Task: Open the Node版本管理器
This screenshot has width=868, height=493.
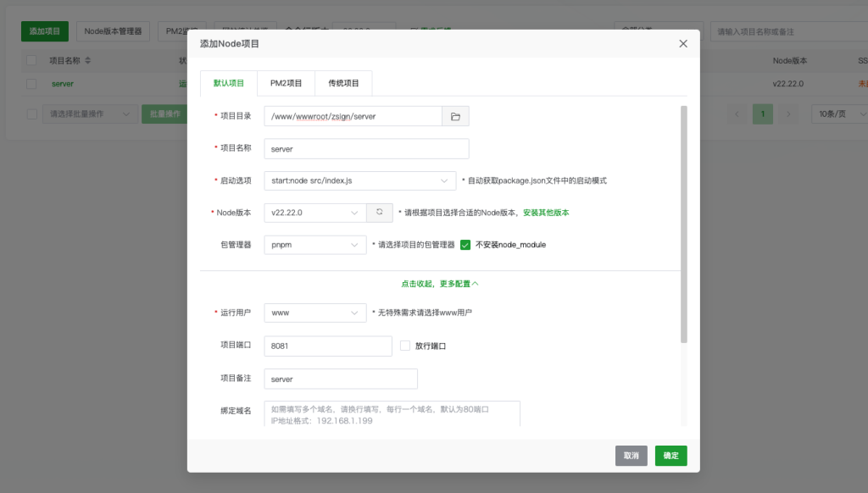Action: [x=114, y=30]
